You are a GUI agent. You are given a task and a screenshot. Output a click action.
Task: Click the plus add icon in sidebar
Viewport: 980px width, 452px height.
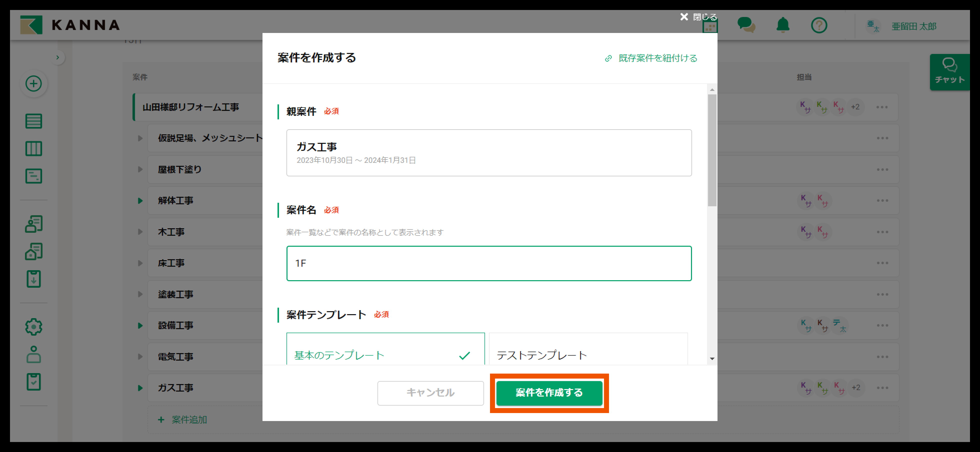pyautogui.click(x=33, y=84)
